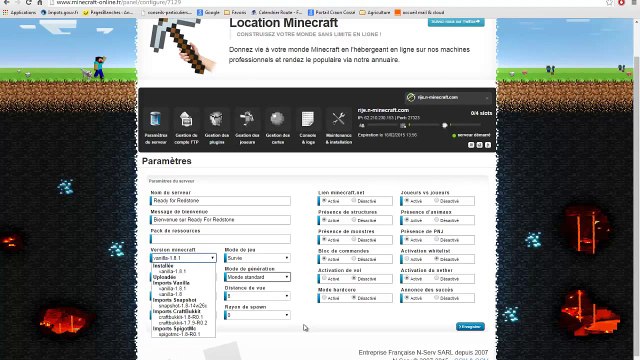The height and width of the screenshot is (360, 640).
Task: Select Désactivé for Présence de structures
Action: [x=354, y=220]
